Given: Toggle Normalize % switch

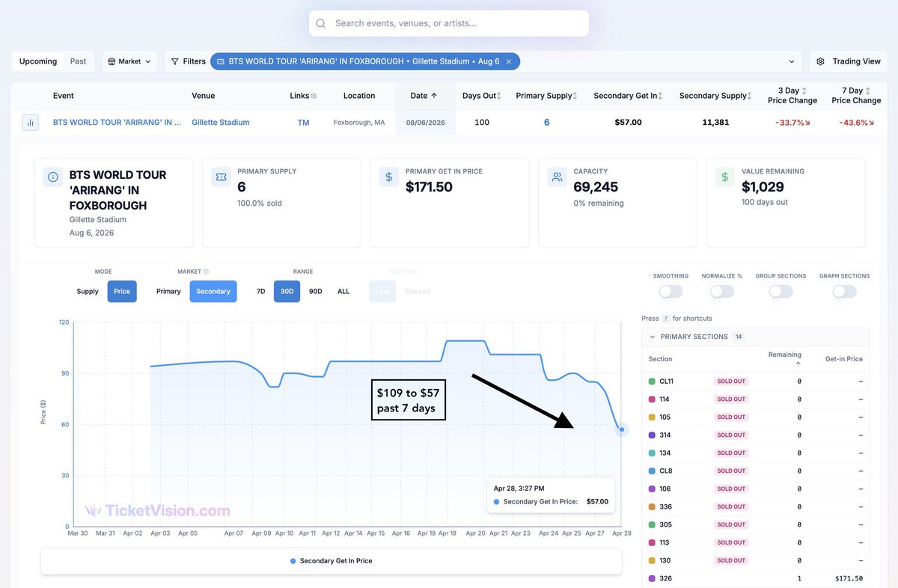Looking at the screenshot, I should [722, 292].
